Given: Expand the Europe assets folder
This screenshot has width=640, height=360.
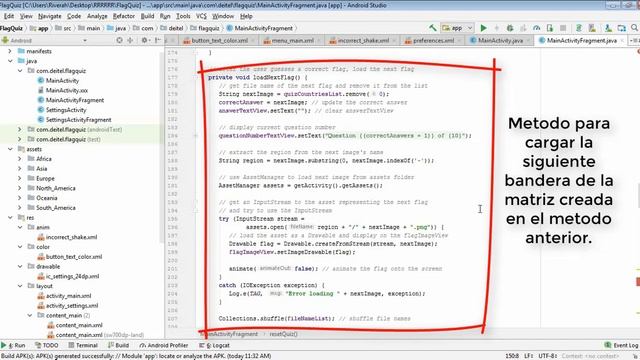Looking at the screenshot, I should 20,178.
